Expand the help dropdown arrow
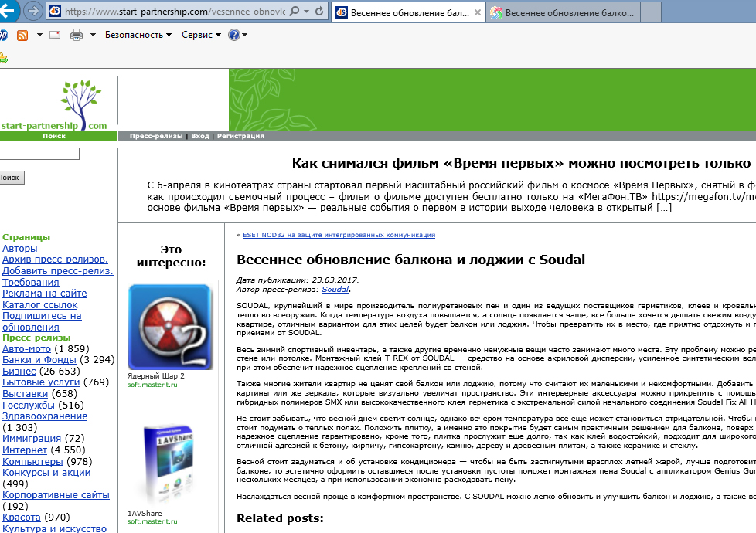The width and height of the screenshot is (756, 533). (244, 35)
